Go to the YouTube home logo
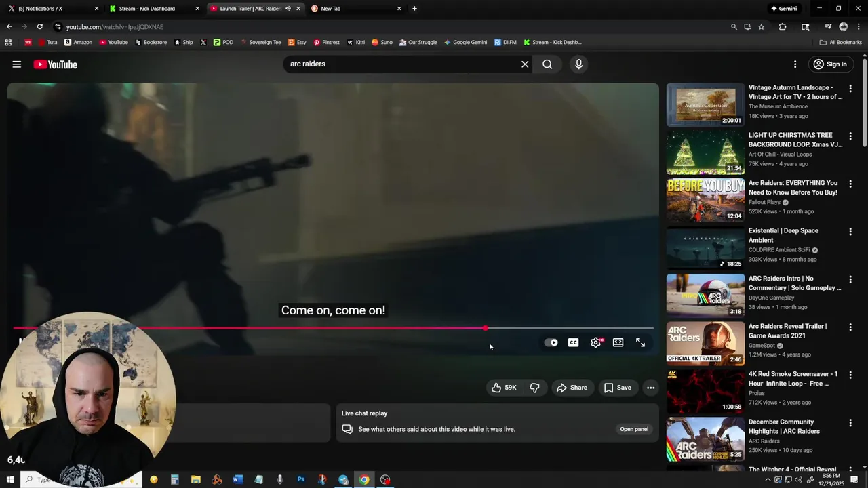Image resolution: width=868 pixels, height=488 pixels. [55, 64]
